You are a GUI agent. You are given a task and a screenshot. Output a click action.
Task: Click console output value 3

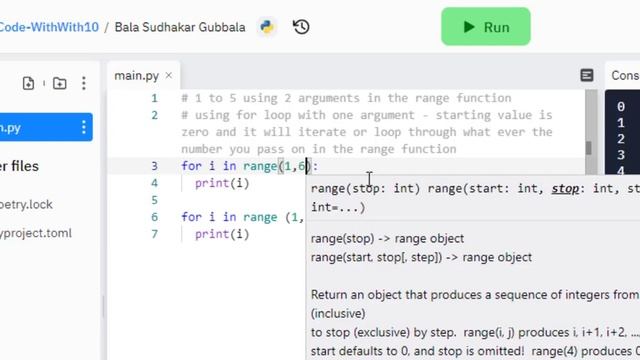(x=621, y=155)
